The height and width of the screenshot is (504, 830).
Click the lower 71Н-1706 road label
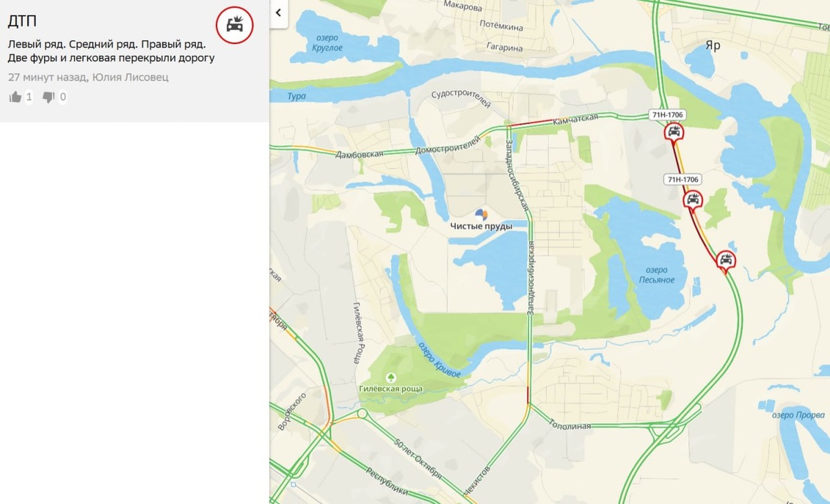[x=683, y=179]
